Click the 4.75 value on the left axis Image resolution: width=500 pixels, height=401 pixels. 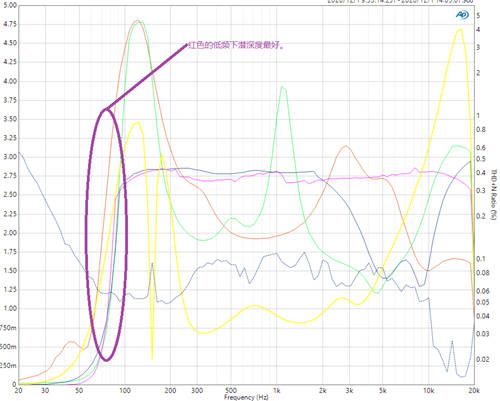[x=9, y=24]
